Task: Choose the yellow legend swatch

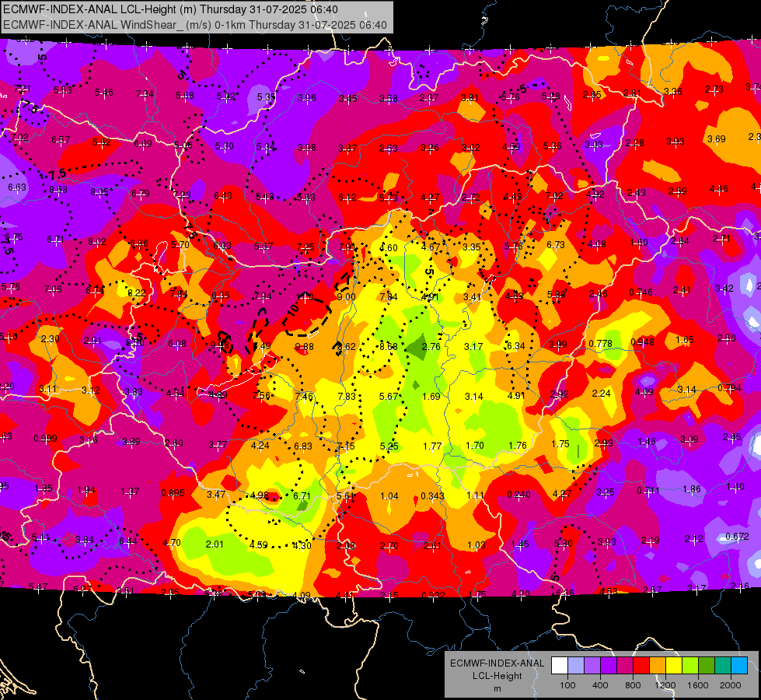Action: pos(674,666)
